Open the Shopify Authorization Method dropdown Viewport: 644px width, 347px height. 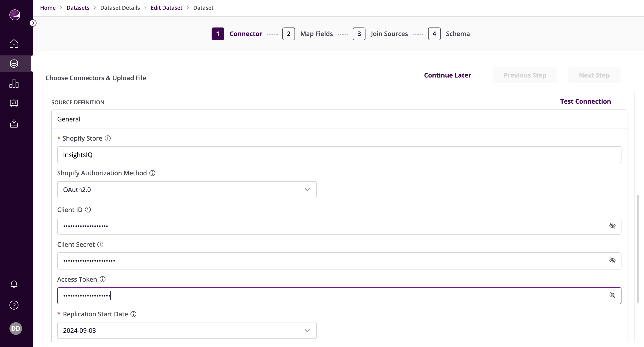point(307,189)
